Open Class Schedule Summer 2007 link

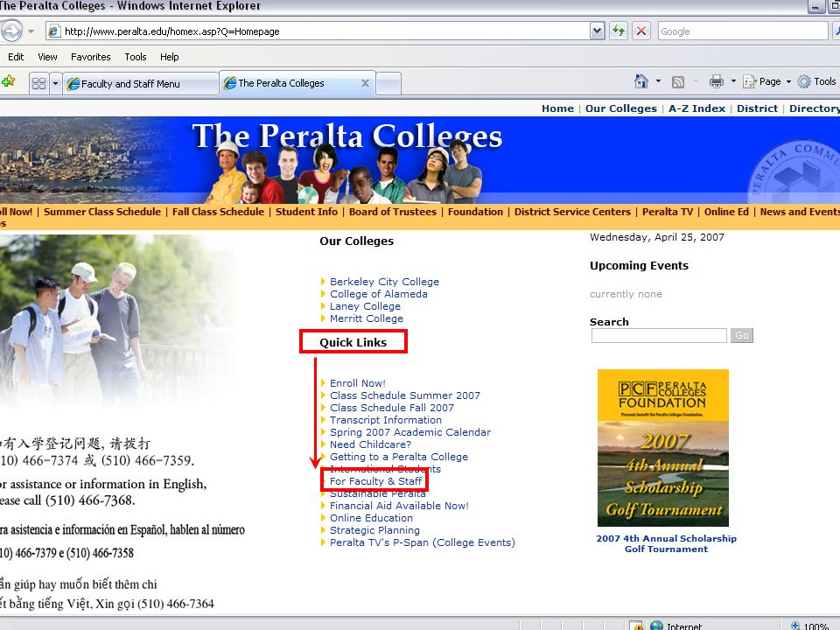pyautogui.click(x=405, y=395)
